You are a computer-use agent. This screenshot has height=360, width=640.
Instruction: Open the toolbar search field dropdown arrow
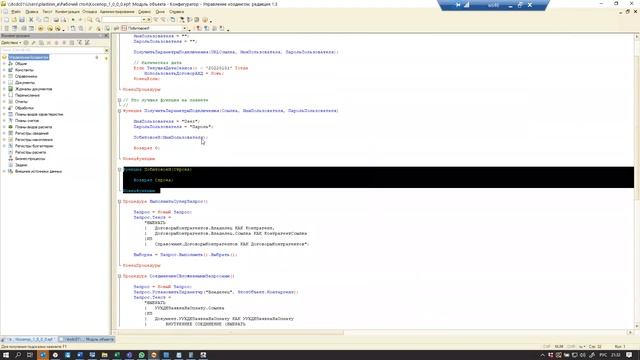click(x=144, y=20)
